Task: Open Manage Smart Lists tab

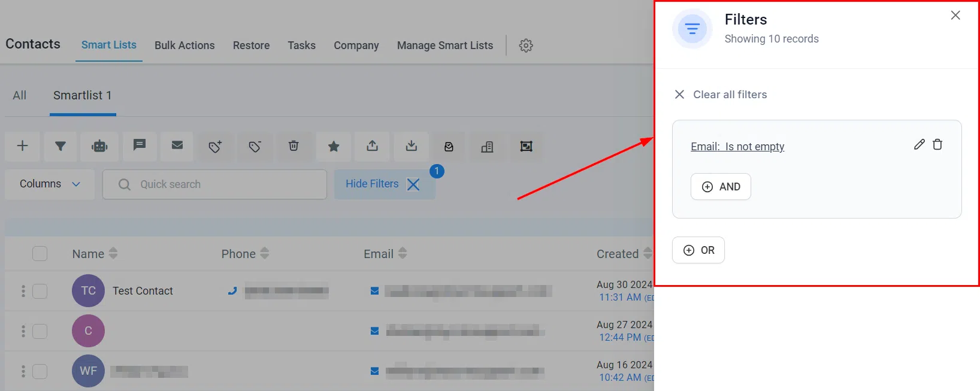Action: tap(445, 46)
